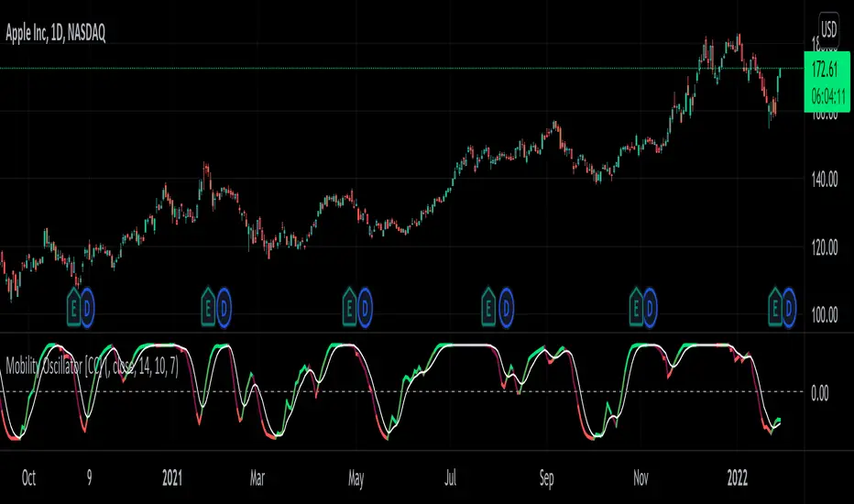
Task: Click the Apple Inc, 1D, NASDAQ title
Action: pos(56,34)
